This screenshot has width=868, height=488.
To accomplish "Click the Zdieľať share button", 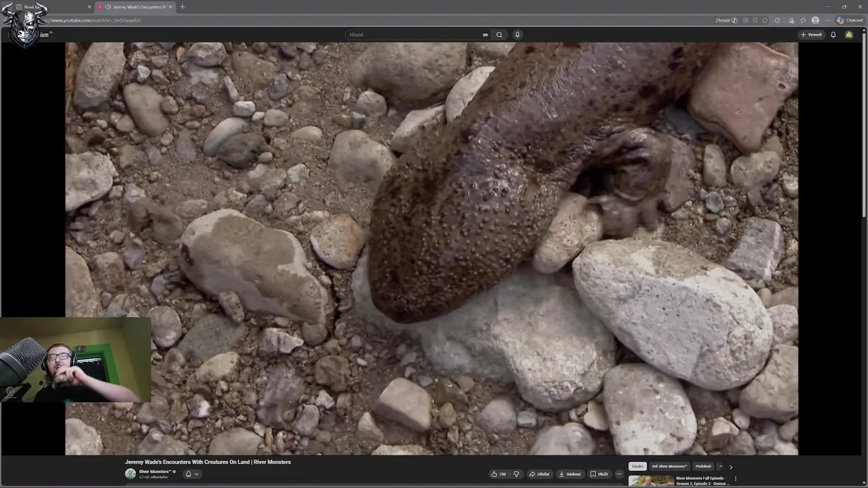I will (540, 474).
